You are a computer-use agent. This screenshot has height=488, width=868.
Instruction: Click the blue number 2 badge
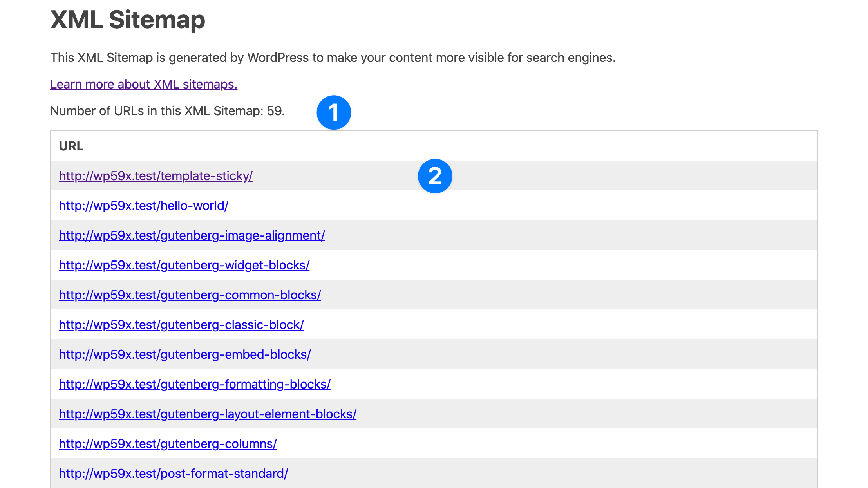(x=435, y=176)
